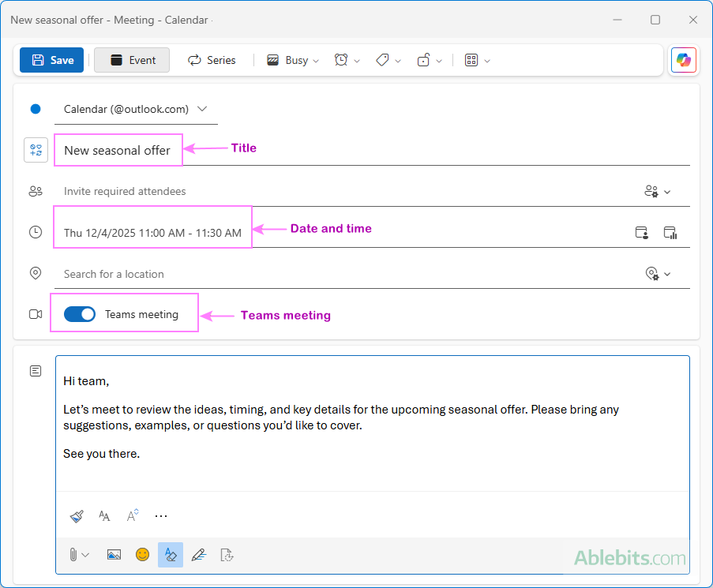Expand the attach file paperclip dropdown
The height and width of the screenshot is (588, 713).
pos(78,555)
